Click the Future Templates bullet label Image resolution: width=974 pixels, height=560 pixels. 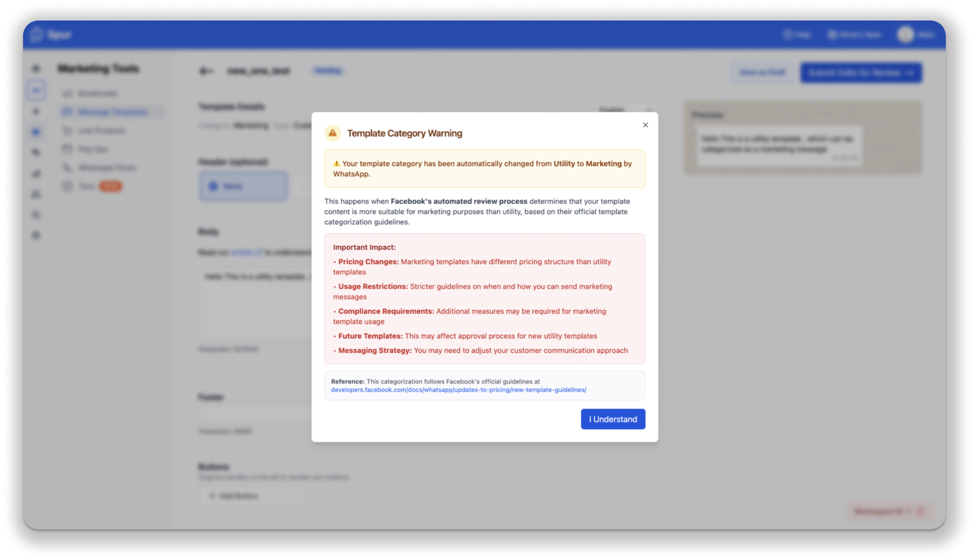pos(371,336)
